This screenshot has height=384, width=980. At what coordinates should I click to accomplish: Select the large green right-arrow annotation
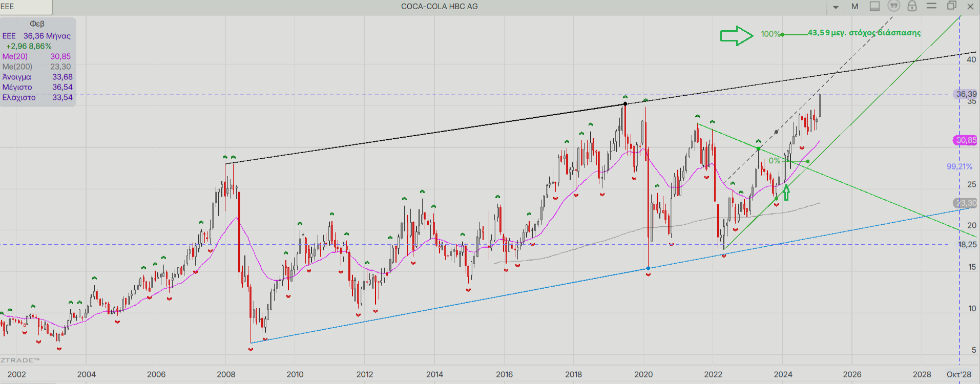click(736, 36)
